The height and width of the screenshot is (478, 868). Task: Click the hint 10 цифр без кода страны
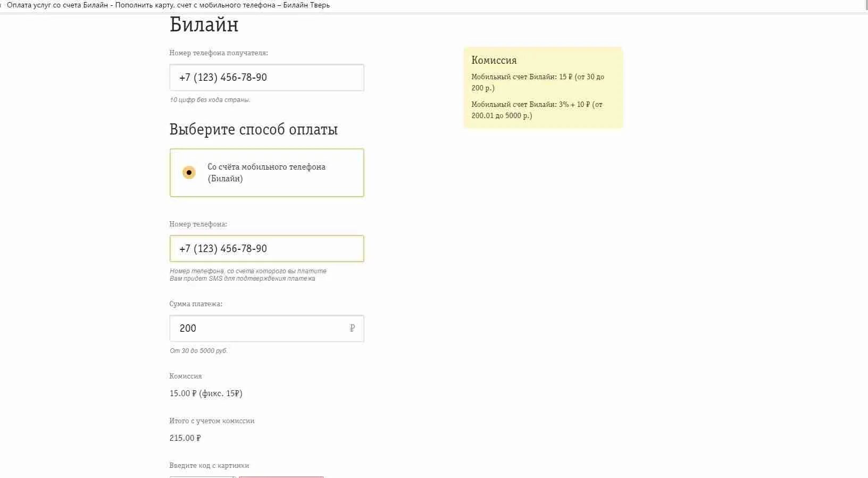(x=210, y=100)
